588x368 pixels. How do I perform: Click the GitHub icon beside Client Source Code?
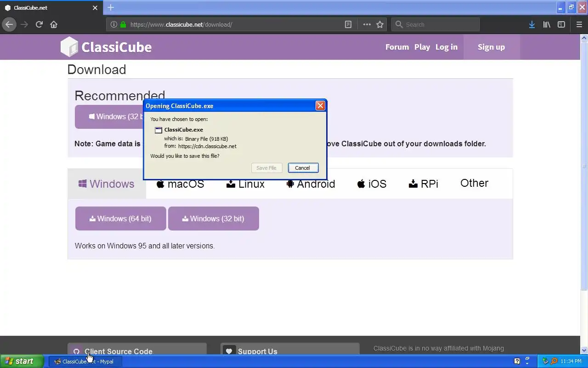pyautogui.click(x=76, y=351)
